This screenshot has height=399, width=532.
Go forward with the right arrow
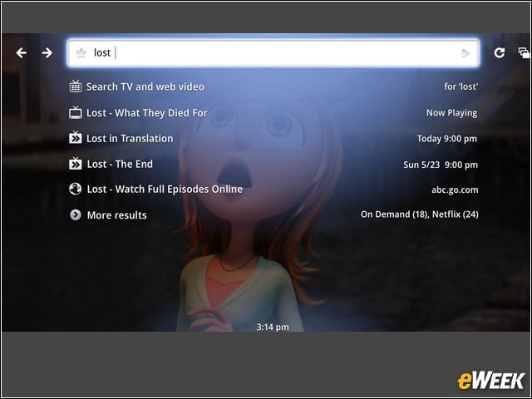pyautogui.click(x=47, y=52)
